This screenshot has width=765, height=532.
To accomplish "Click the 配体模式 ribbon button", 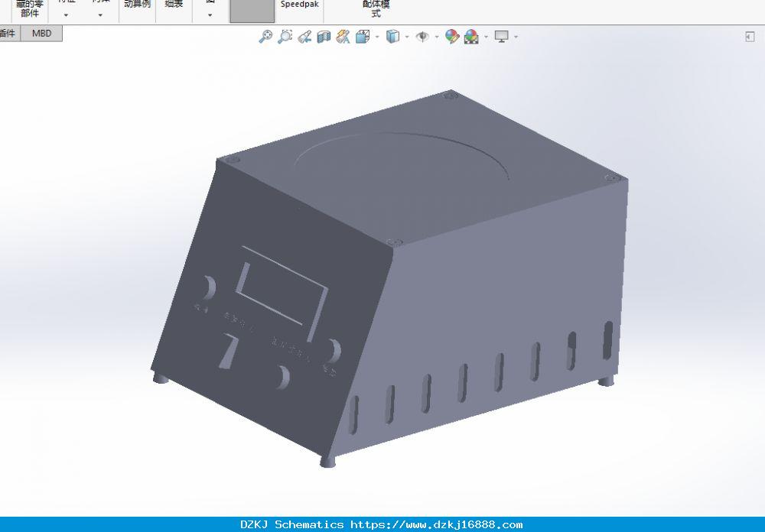I will tap(376, 9).
